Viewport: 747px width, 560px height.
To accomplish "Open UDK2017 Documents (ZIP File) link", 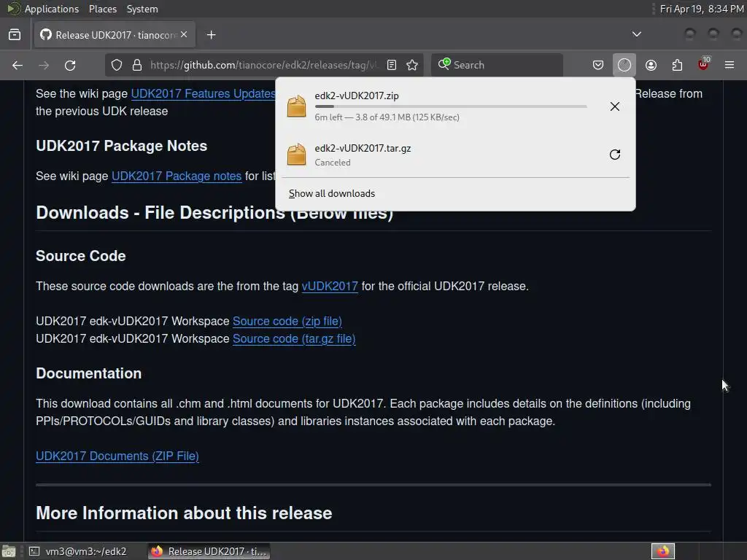I will [117, 456].
